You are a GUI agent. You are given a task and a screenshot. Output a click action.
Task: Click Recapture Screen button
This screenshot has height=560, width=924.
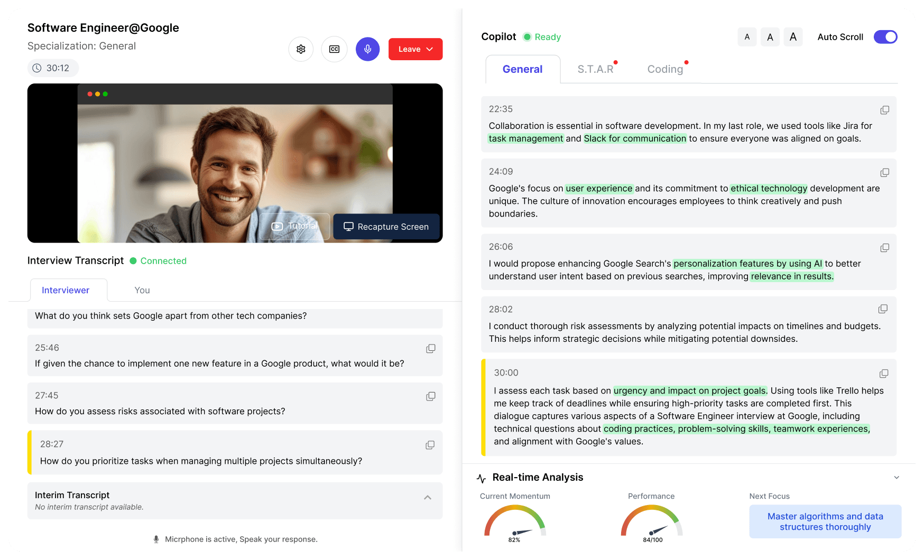[386, 227]
